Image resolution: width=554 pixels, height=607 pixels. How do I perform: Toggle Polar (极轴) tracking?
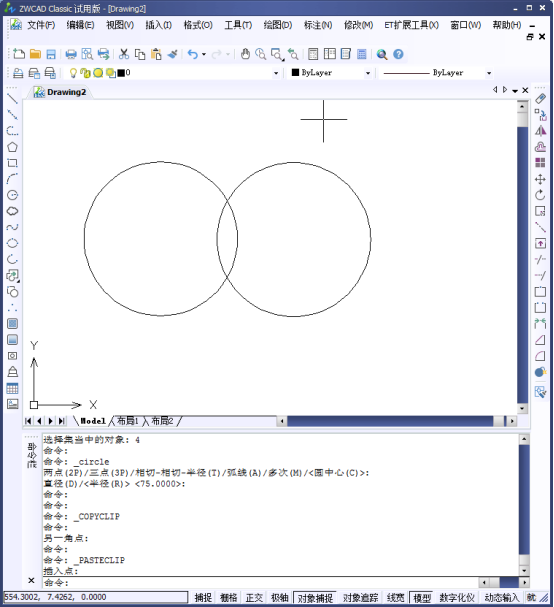tap(280, 597)
